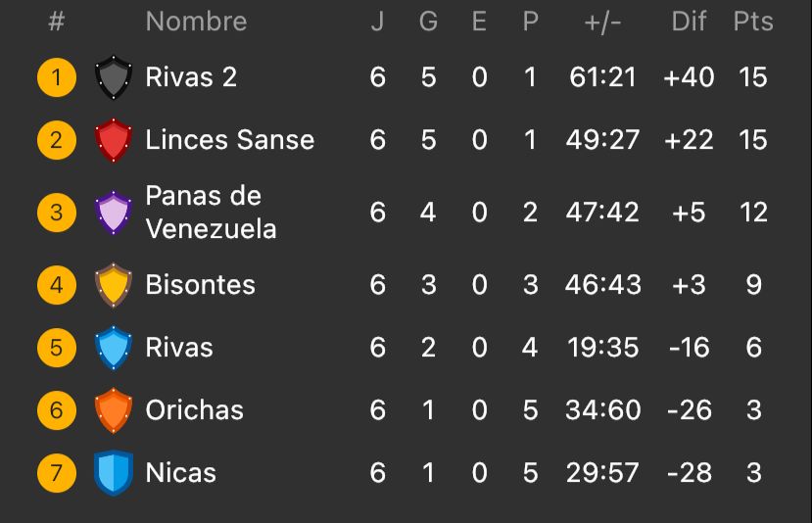
Task: Open the Bisontes team name
Action: click(200, 285)
